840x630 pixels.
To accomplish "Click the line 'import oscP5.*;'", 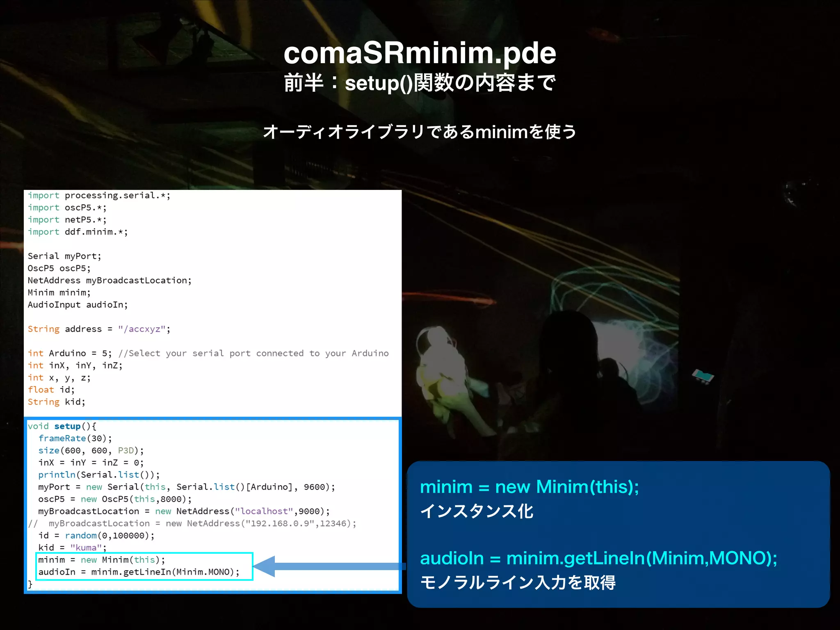I will (x=67, y=208).
